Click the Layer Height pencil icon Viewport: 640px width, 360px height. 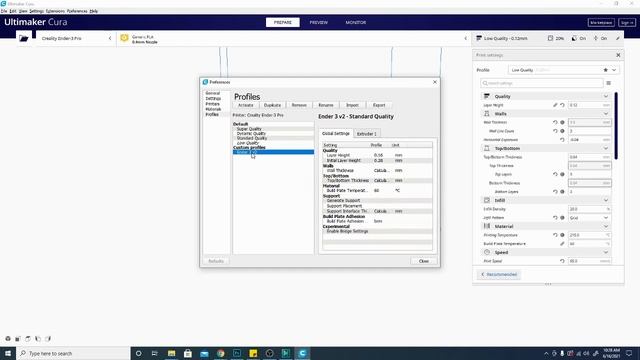pos(555,105)
